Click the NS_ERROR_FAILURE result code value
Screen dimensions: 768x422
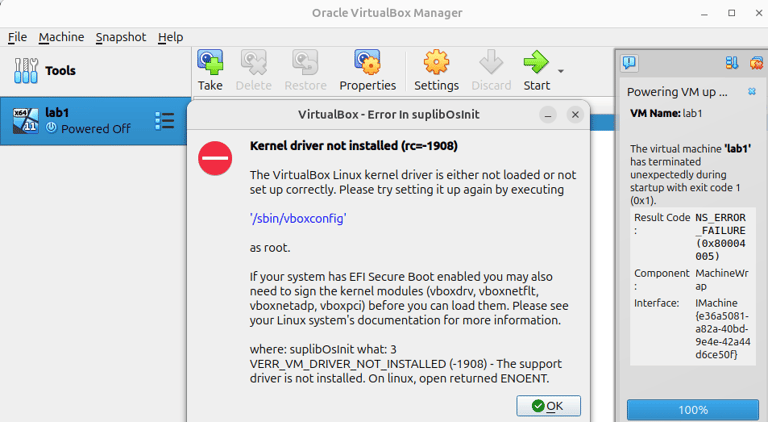tap(720, 237)
